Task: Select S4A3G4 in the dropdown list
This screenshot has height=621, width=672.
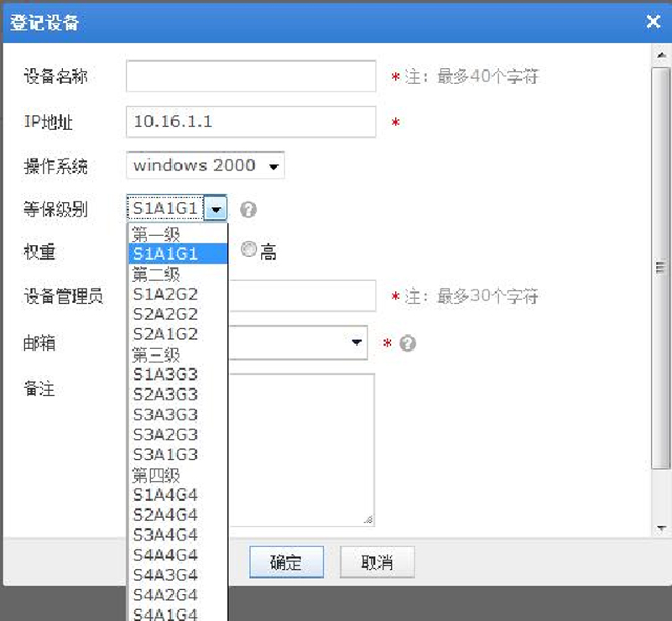Action: 178,575
